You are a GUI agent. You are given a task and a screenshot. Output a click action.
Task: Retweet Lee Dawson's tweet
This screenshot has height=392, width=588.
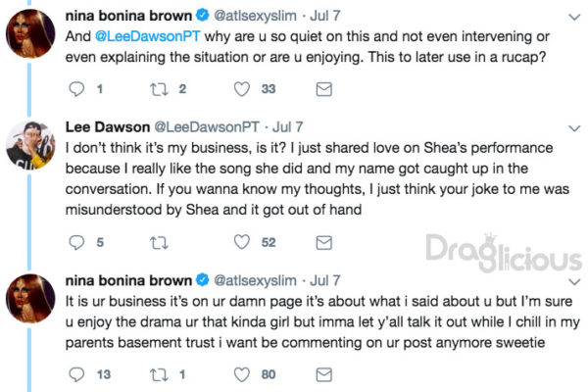click(x=159, y=243)
